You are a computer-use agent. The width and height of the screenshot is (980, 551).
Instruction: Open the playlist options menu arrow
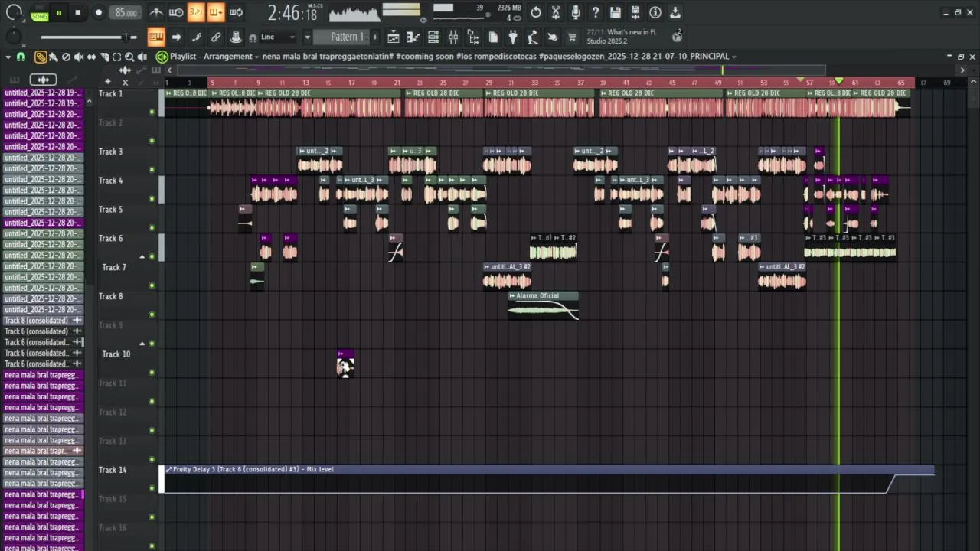coord(8,57)
